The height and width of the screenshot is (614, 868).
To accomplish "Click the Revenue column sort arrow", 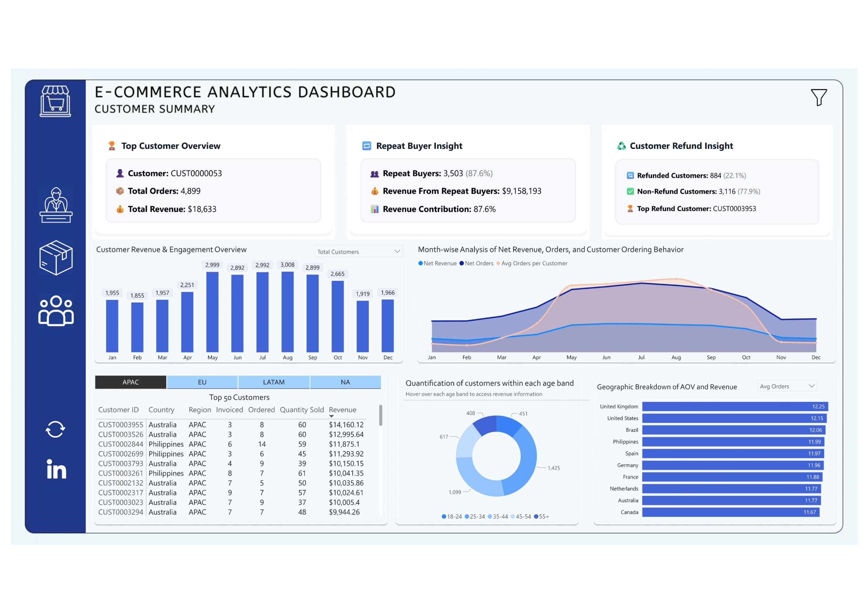I will (332, 416).
